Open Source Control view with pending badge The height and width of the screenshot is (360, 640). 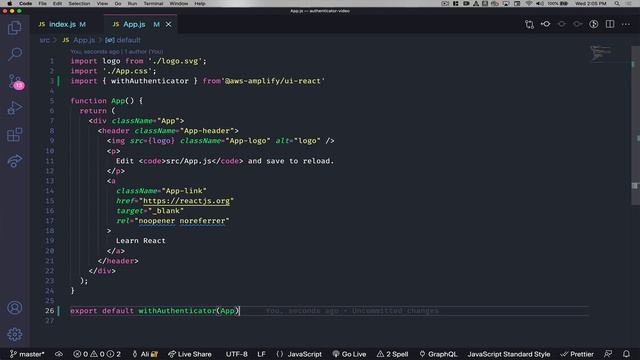pyautogui.click(x=16, y=82)
